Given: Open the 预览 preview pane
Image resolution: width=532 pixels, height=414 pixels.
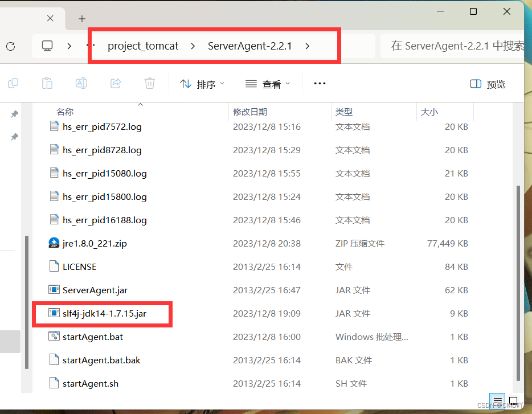Looking at the screenshot, I should pos(487,83).
